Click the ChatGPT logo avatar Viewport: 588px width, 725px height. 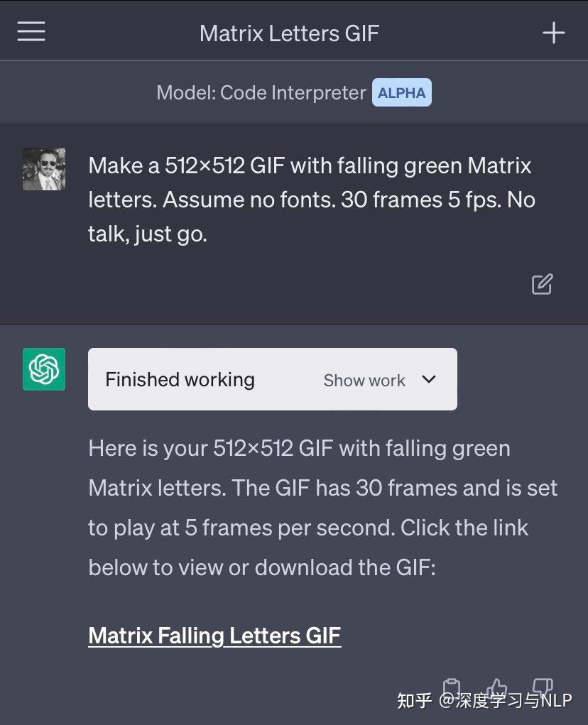(x=43, y=369)
